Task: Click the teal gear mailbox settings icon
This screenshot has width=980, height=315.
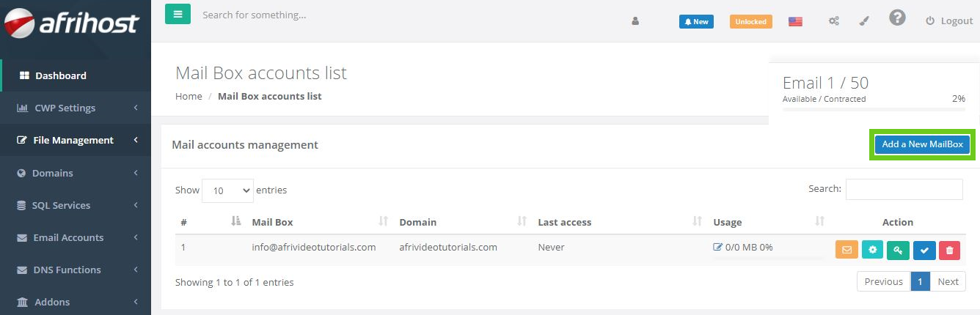Action: pos(872,251)
